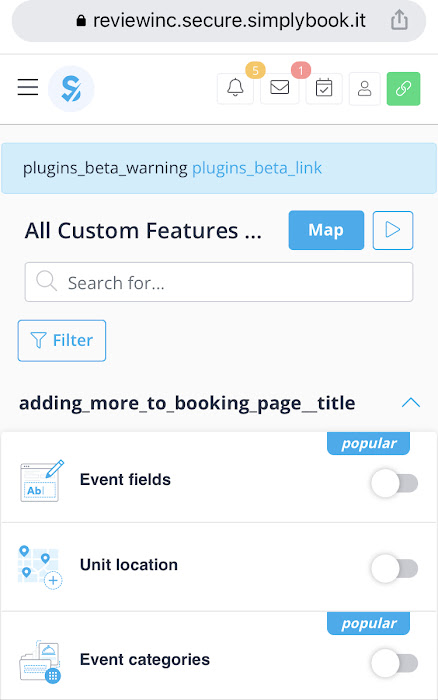Open the user profile icon

(364, 88)
